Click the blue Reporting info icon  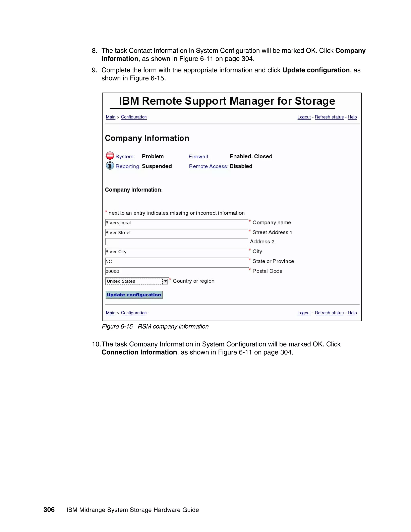click(110, 165)
